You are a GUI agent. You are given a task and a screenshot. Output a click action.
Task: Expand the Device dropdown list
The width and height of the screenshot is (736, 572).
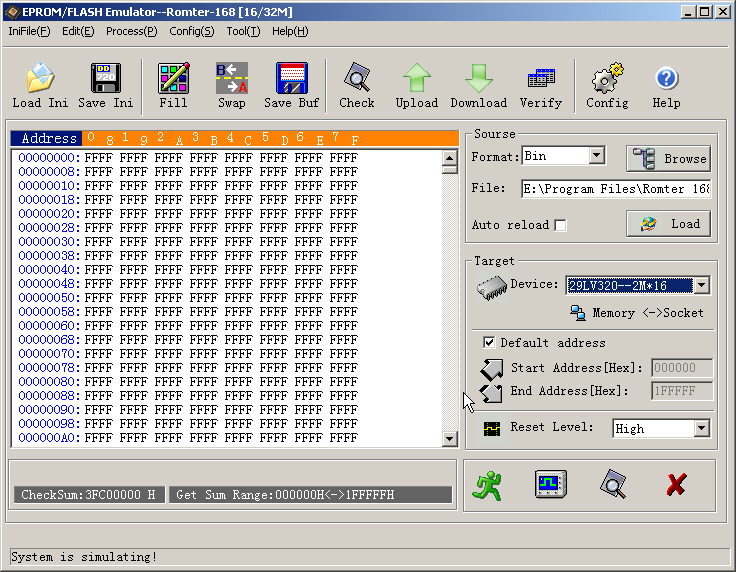(701, 285)
